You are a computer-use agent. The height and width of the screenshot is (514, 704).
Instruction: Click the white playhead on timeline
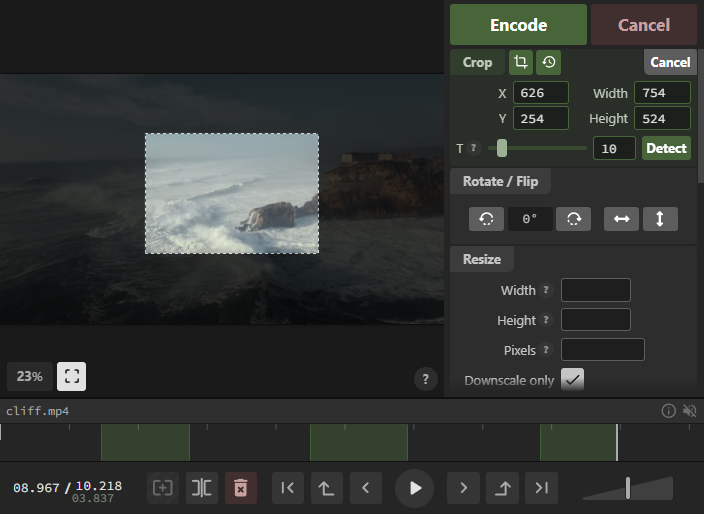[x=617, y=442]
